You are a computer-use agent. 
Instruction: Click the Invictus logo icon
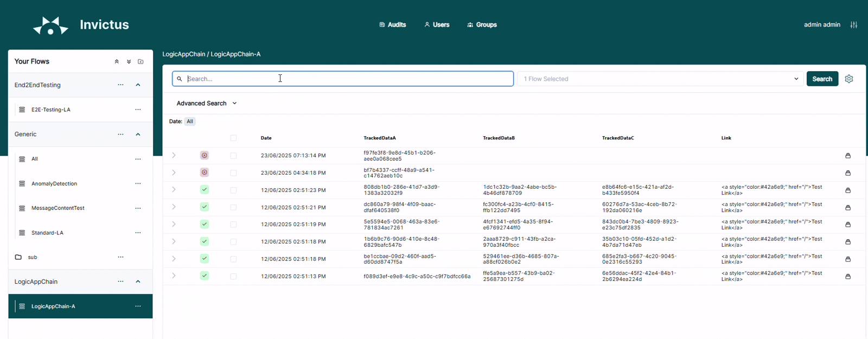coord(50,25)
